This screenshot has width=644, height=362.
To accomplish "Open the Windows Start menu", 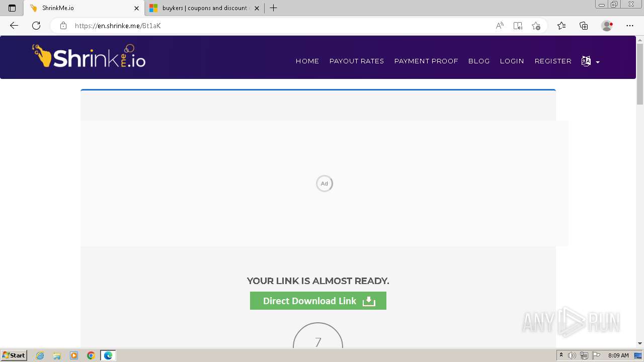I will [x=14, y=355].
